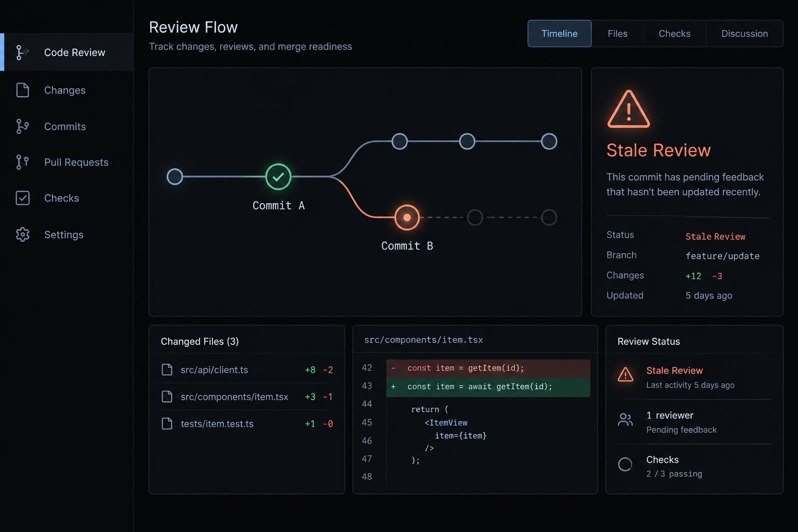Open Code Review branch icon in sidebar
Viewport: 798px width, 532px height.
[21, 52]
